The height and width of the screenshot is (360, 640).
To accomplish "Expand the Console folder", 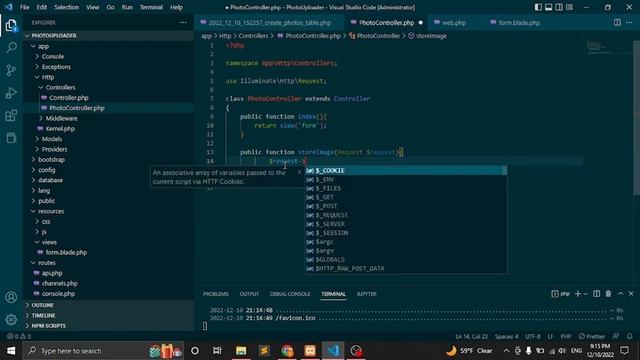I will pos(53,56).
